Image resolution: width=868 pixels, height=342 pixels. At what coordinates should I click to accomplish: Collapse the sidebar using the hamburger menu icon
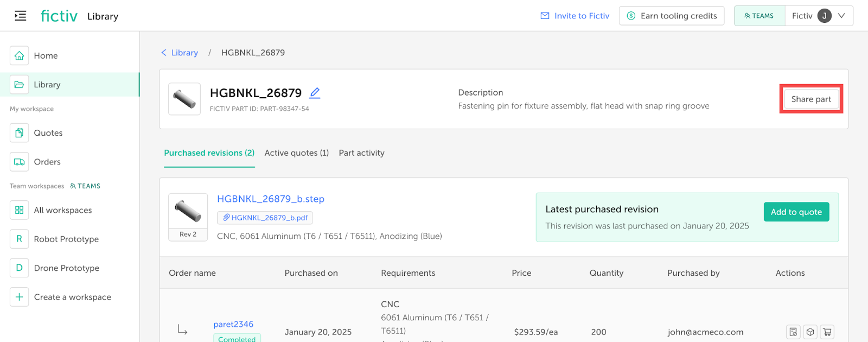pos(20,16)
